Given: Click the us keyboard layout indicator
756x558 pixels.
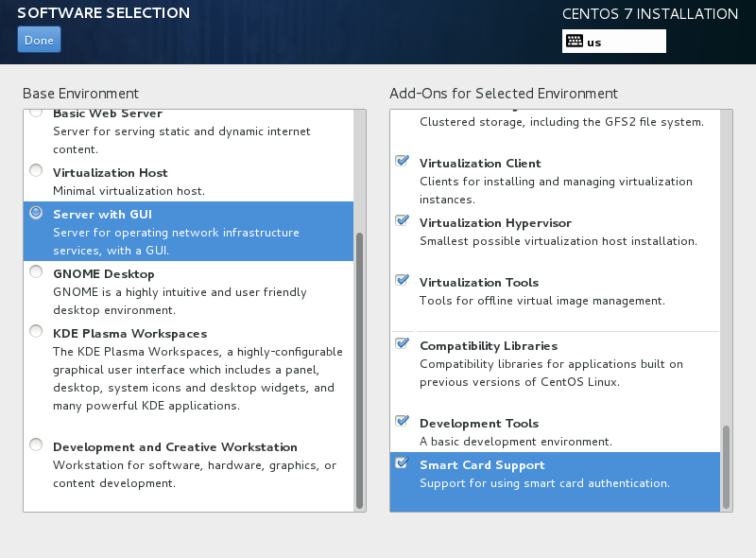Looking at the screenshot, I should [x=594, y=42].
